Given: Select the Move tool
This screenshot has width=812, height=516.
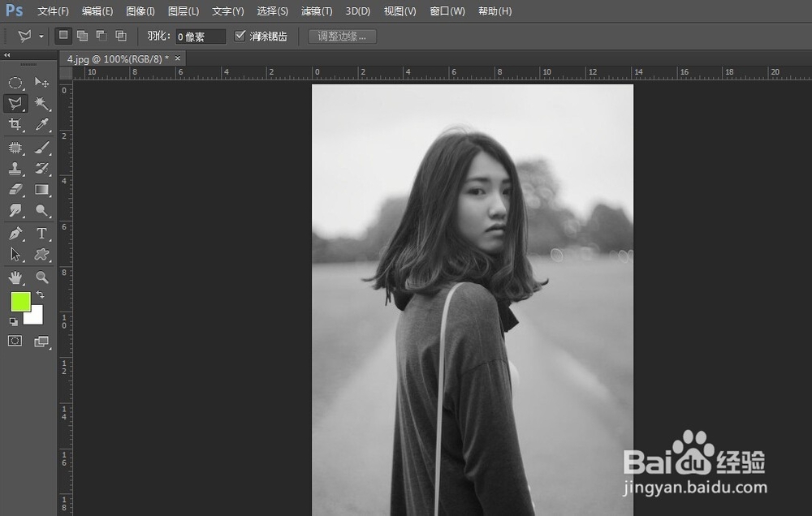Looking at the screenshot, I should (41, 82).
